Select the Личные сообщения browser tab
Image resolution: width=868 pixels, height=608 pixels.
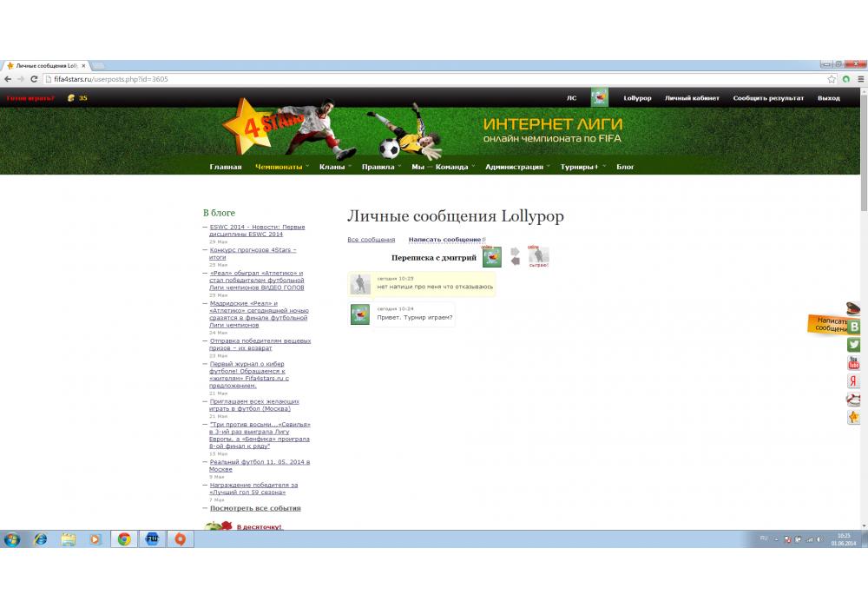(x=45, y=65)
